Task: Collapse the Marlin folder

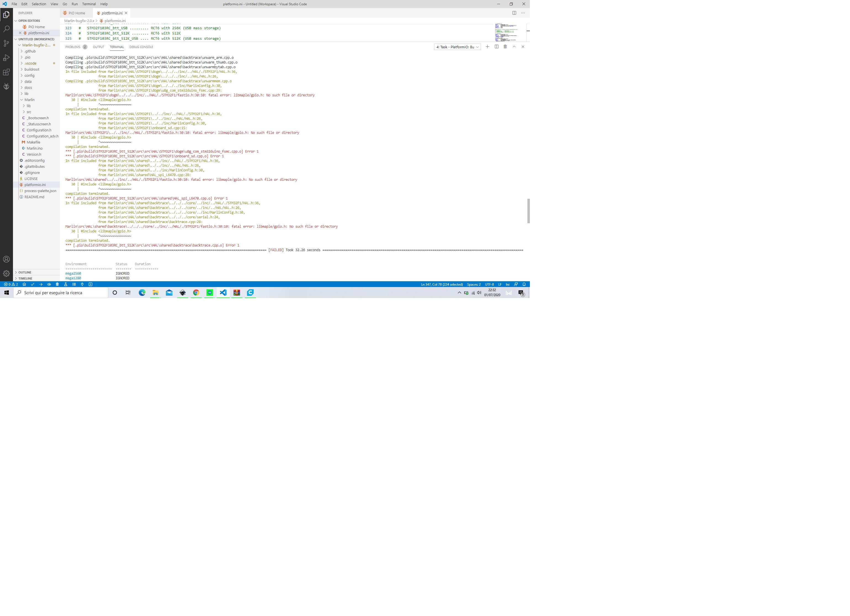Action: coord(29,100)
